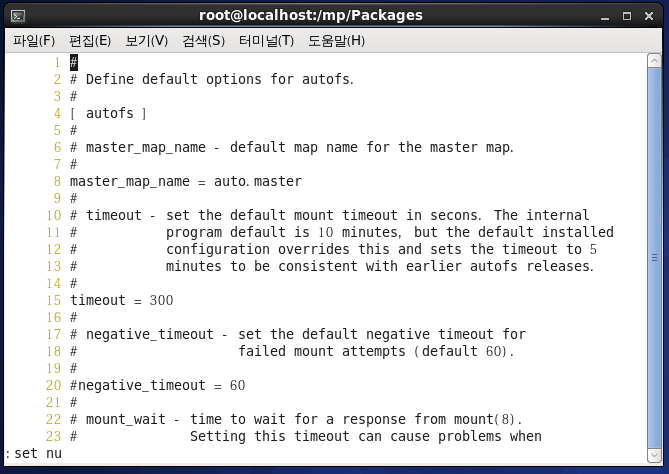The image size is (669, 474).
Task: Maximize the terminal window
Action: [627, 16]
